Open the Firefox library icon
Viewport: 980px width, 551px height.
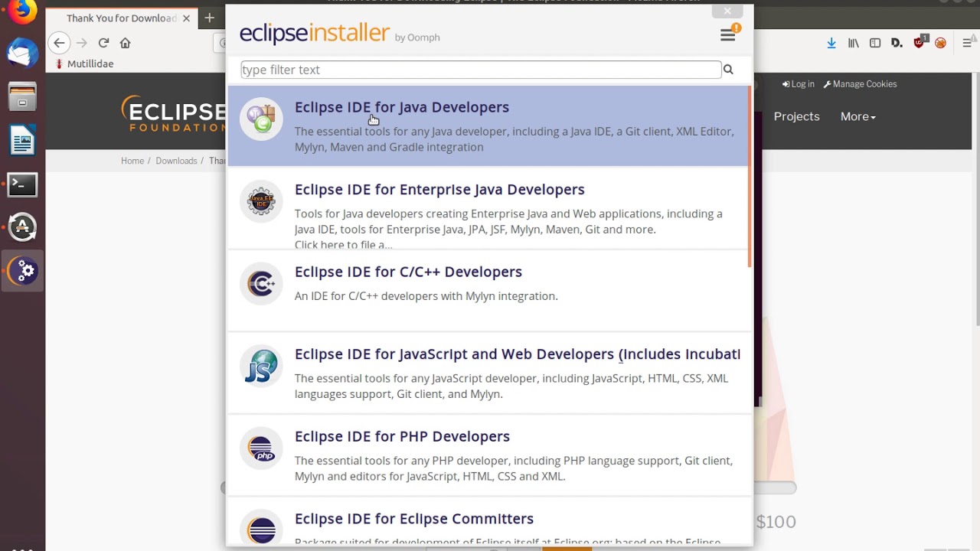tap(853, 43)
